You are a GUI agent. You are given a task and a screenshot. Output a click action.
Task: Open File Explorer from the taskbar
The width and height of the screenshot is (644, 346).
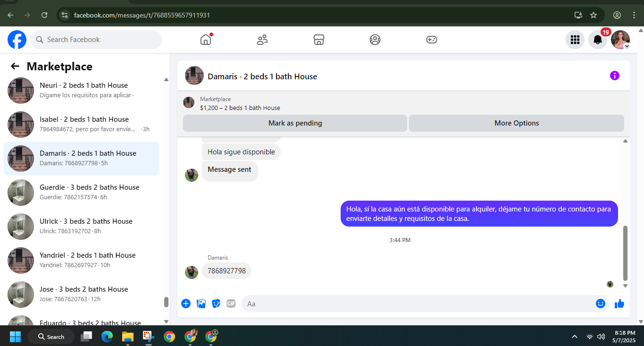coord(128,337)
